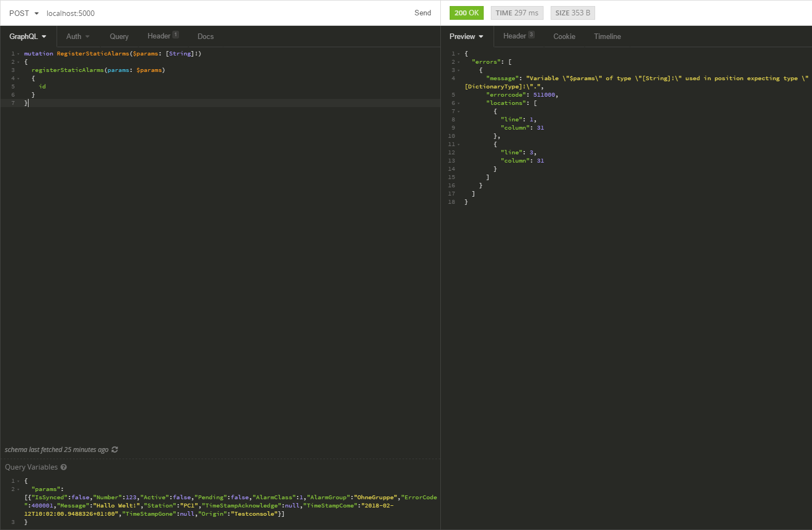Image resolution: width=812 pixels, height=530 pixels.
Task: Click "OhneGruppe" value in Query Variables
Action: tap(376, 498)
